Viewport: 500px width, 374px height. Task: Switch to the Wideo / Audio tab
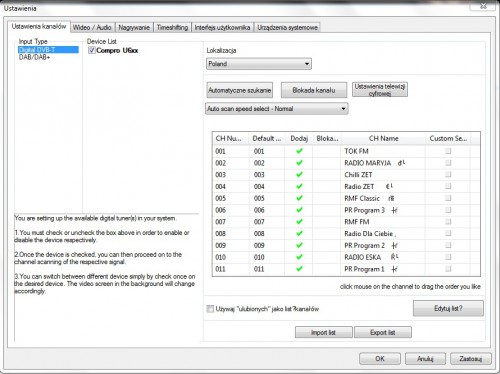(92, 27)
